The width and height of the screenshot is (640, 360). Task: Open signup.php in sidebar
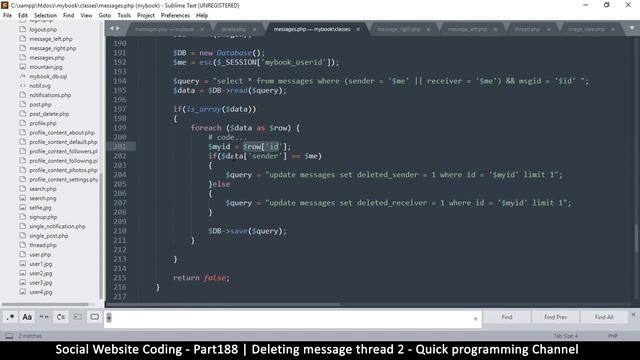(x=43, y=217)
